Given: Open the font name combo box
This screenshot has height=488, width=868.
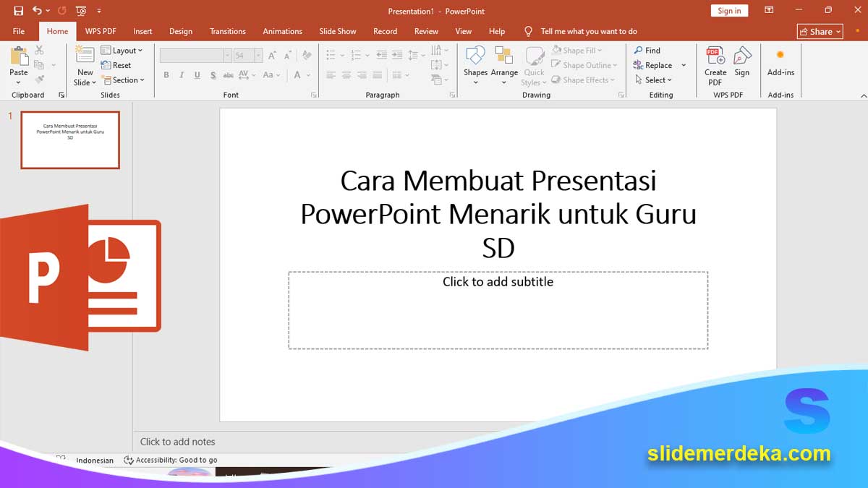Looking at the screenshot, I should (x=195, y=55).
